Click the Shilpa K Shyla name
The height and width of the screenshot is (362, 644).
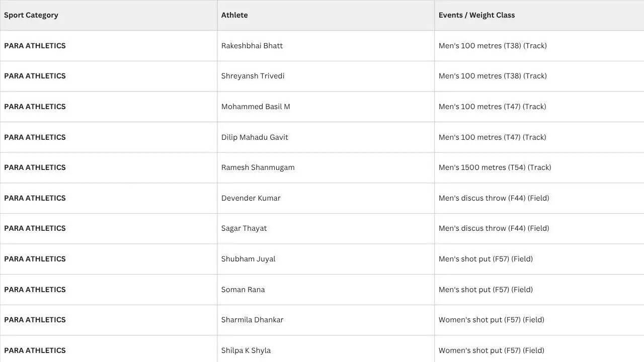coord(246,350)
